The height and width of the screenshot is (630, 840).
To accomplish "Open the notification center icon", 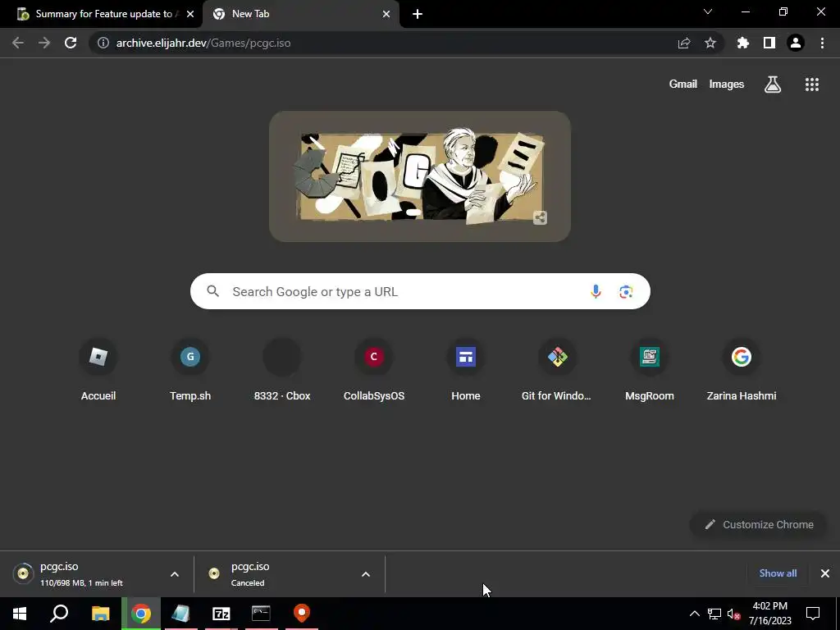I will pos(813,614).
